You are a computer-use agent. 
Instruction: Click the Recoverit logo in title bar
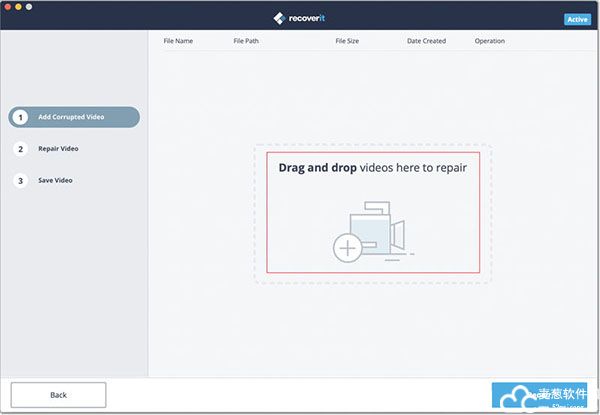[x=299, y=18]
